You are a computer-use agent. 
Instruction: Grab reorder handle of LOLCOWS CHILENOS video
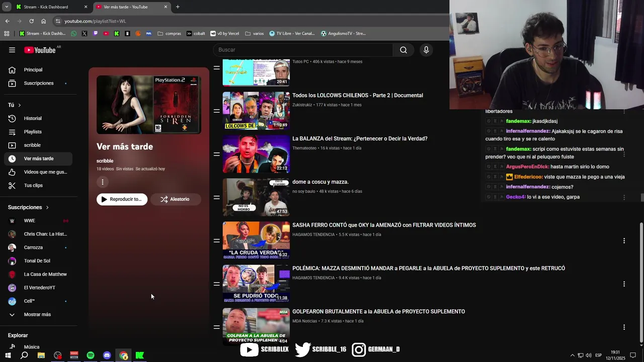click(x=216, y=111)
